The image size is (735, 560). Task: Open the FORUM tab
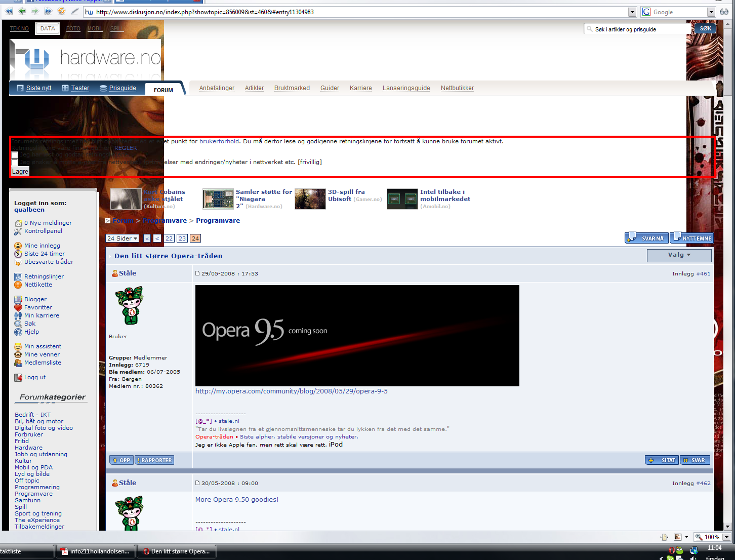(x=164, y=90)
